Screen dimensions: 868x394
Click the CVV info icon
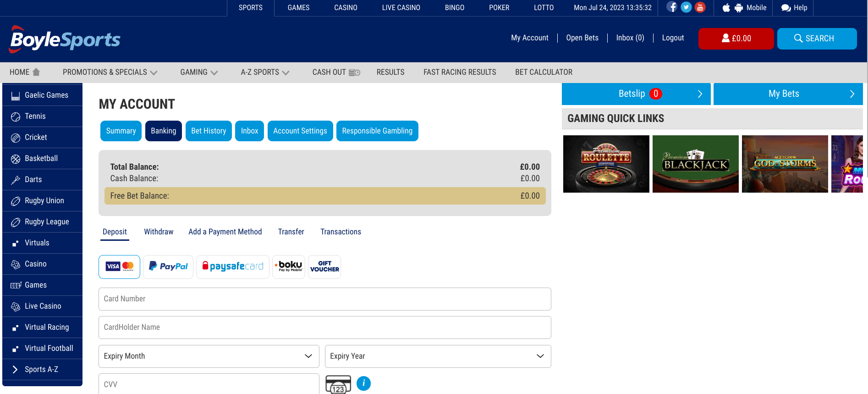(x=363, y=383)
